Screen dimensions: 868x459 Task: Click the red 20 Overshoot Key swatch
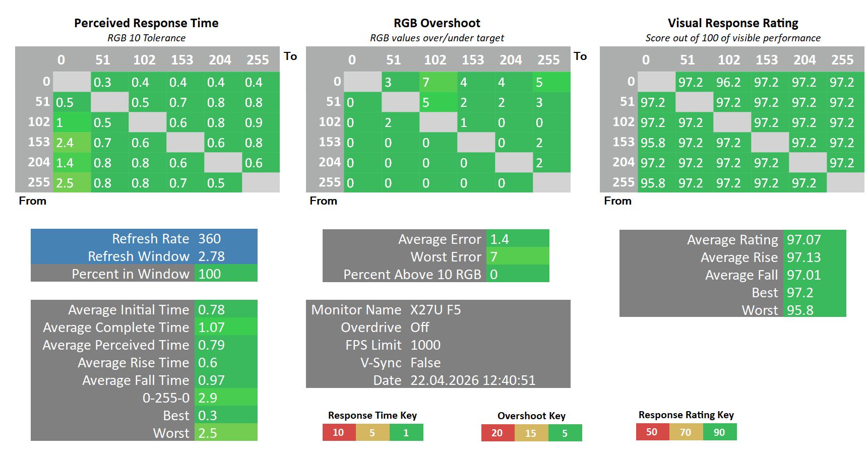pyautogui.click(x=498, y=433)
